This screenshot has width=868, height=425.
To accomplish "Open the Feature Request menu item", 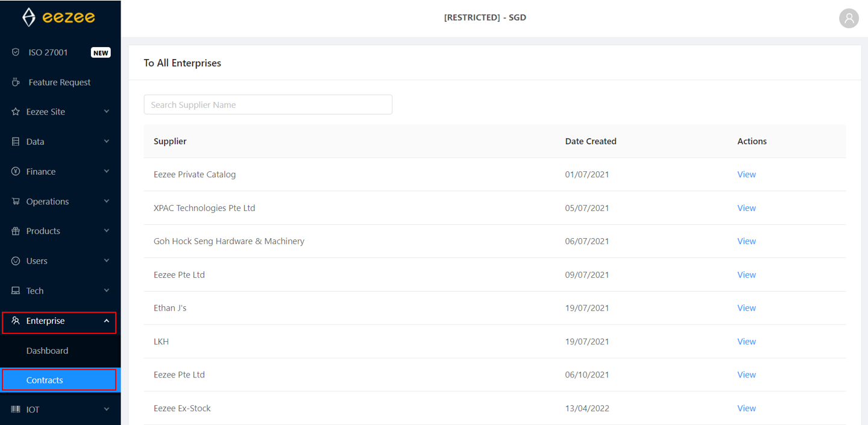I will pyautogui.click(x=60, y=82).
